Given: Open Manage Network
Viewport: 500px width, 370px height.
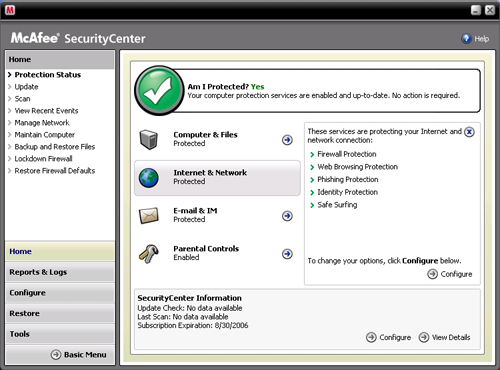Looking at the screenshot, I should [x=42, y=123].
